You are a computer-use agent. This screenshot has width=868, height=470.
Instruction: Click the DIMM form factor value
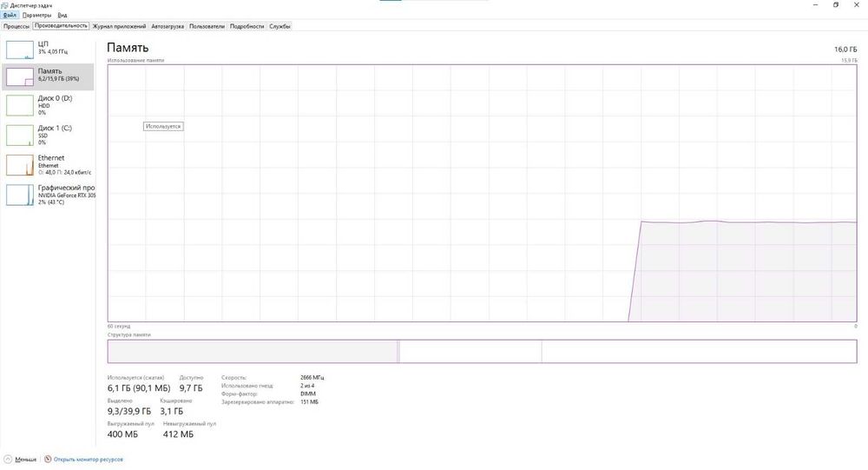click(308, 394)
